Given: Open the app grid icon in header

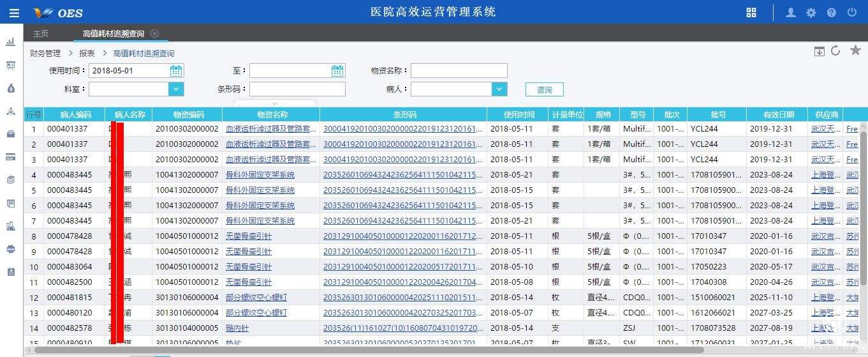Looking at the screenshot, I should tap(751, 13).
